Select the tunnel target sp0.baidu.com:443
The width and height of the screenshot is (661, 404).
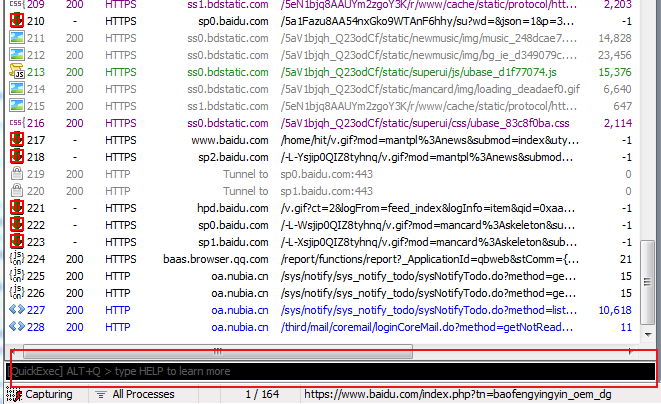point(327,174)
